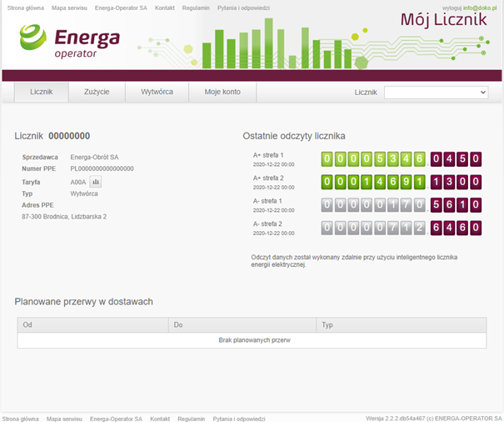Click the A- strefa 2 gray counter digits
Screen dimensions: 504x422
click(373, 228)
